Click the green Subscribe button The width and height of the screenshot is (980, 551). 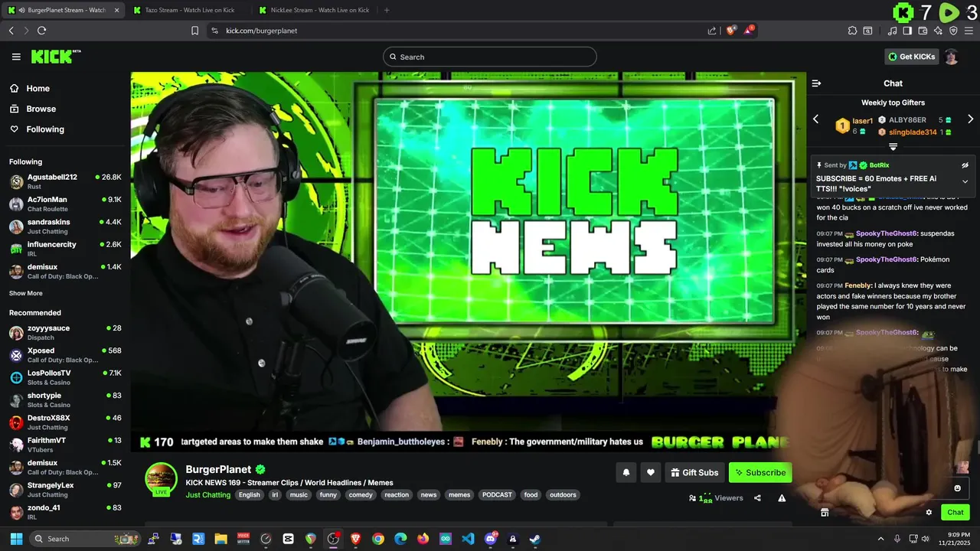[x=760, y=472]
